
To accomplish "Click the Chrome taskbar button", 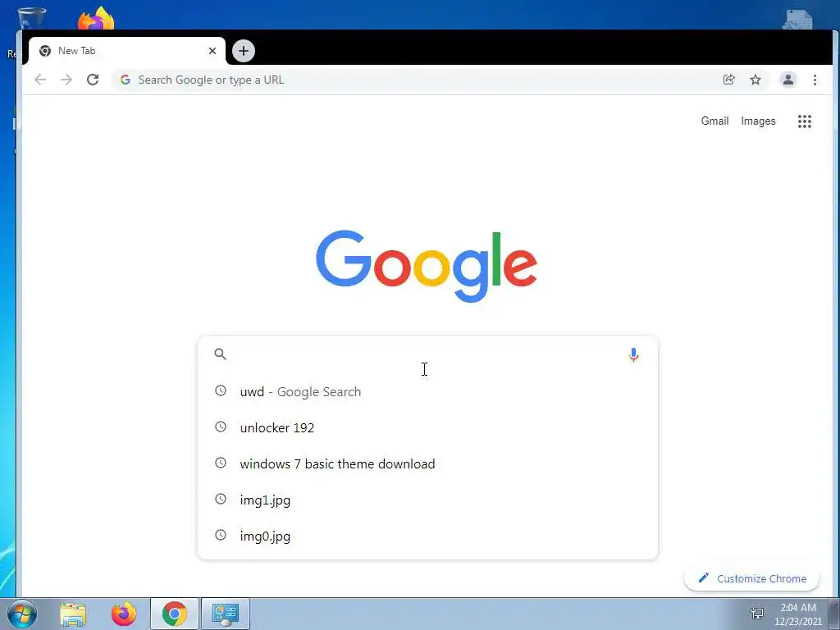I will point(175,614).
